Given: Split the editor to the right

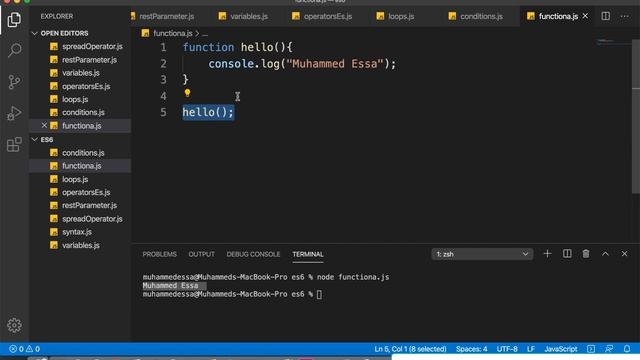Looking at the screenshot, I should coord(606,16).
